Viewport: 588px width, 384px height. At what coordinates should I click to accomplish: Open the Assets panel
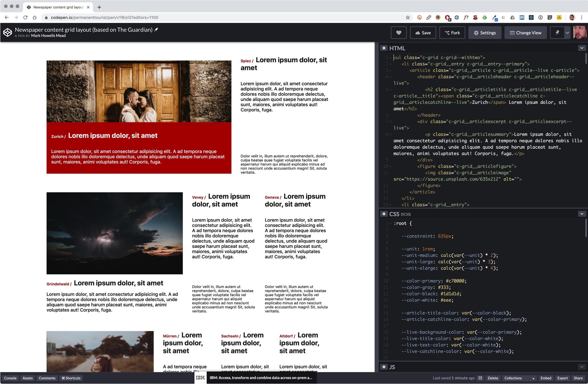28,378
